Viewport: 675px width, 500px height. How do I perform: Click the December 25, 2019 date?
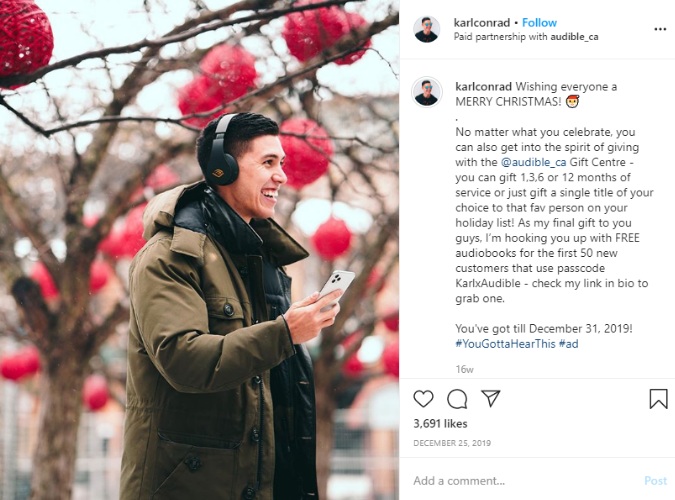(452, 443)
